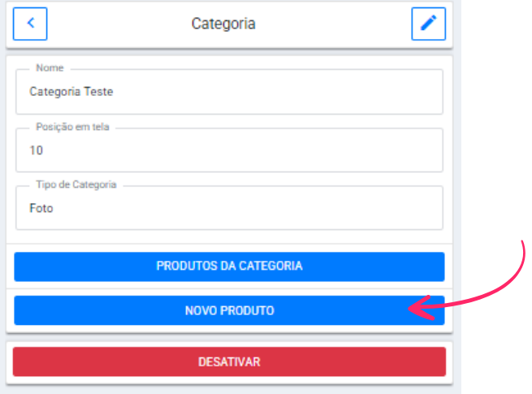The width and height of the screenshot is (532, 394).
Task: Click the pink arrow's head
Action: click(x=414, y=307)
